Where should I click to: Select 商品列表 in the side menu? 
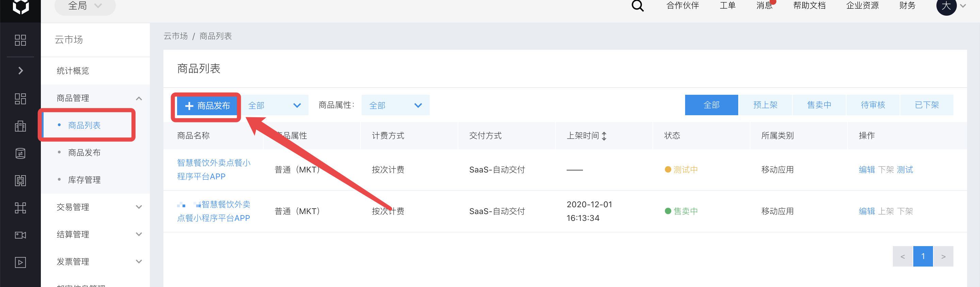[x=84, y=125]
